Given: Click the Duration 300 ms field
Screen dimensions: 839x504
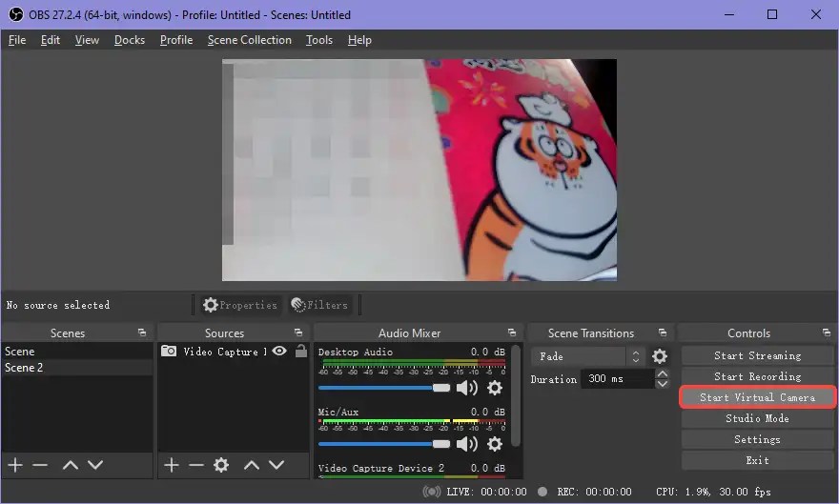Looking at the screenshot, I should point(618,379).
